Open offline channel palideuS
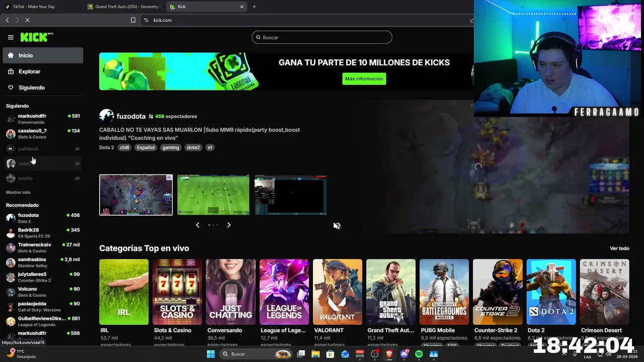This screenshot has width=644, height=362. tap(43, 149)
